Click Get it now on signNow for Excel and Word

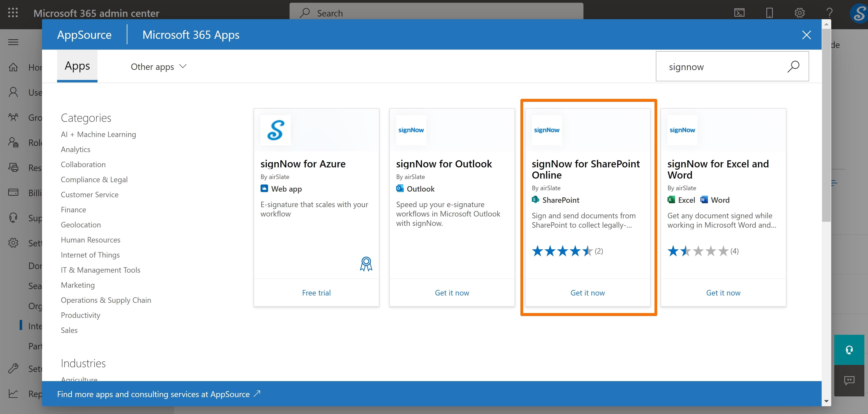(723, 293)
